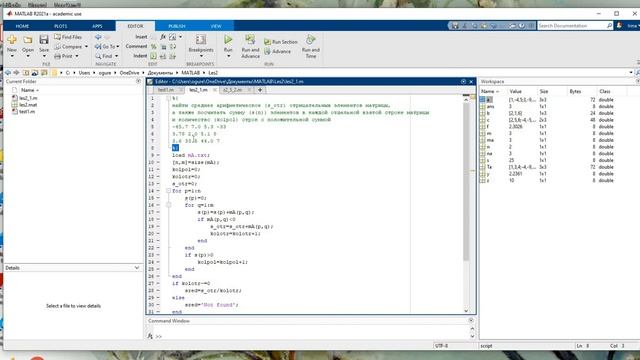640x360 pixels.
Task: Click Run Section button
Action: point(280,42)
